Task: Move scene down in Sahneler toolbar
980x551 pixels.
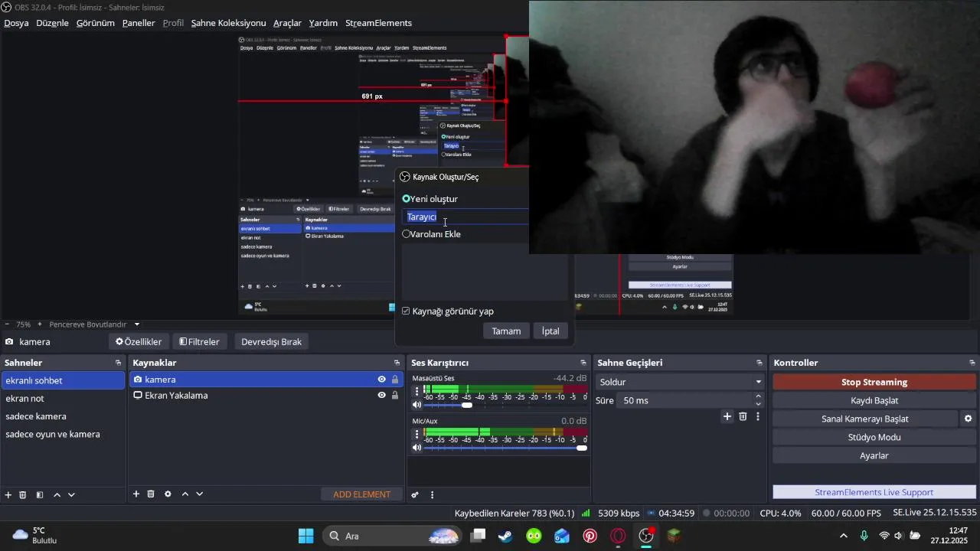Action: pos(71,495)
